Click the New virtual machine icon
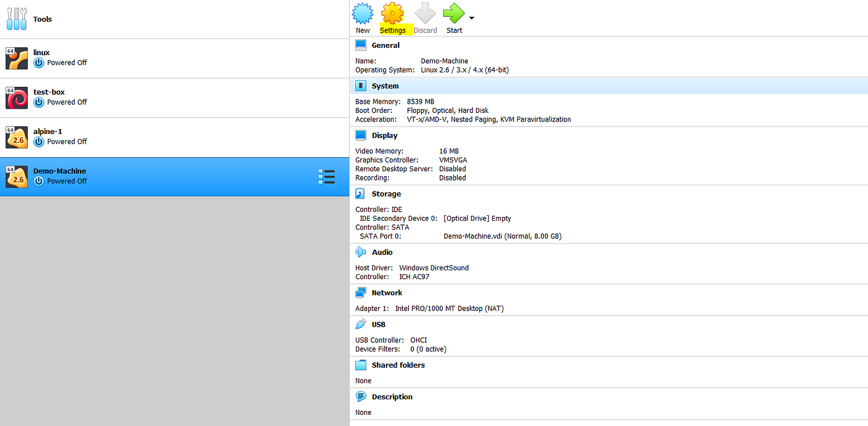Image resolution: width=868 pixels, height=426 pixels. point(363,14)
